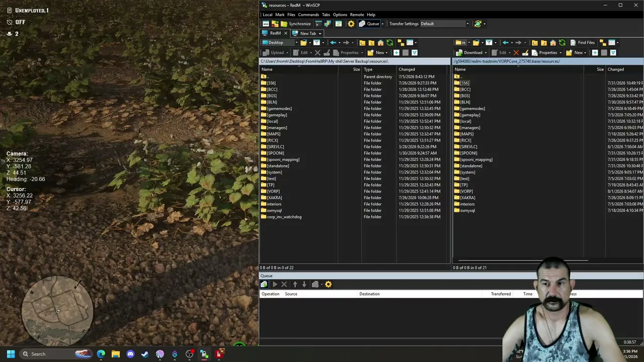Open the Transfer Settings Default combo box

pos(445,24)
